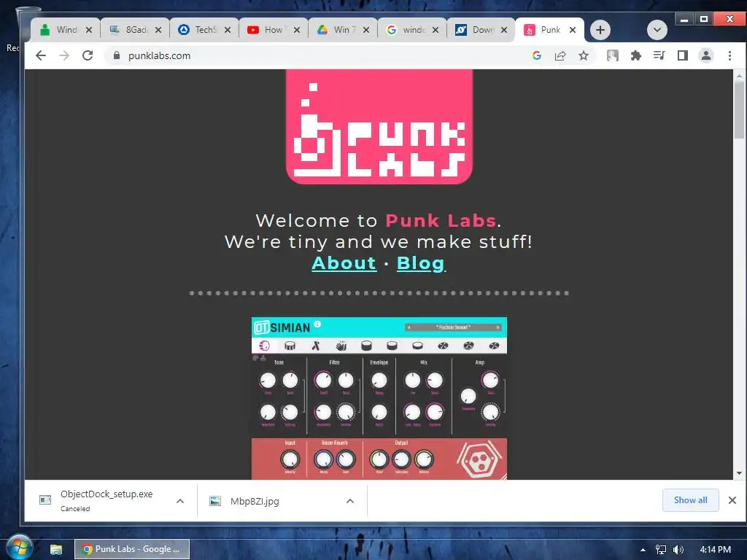Open the Windows Start menu
Image resolution: width=747 pixels, height=560 pixels.
click(x=18, y=548)
